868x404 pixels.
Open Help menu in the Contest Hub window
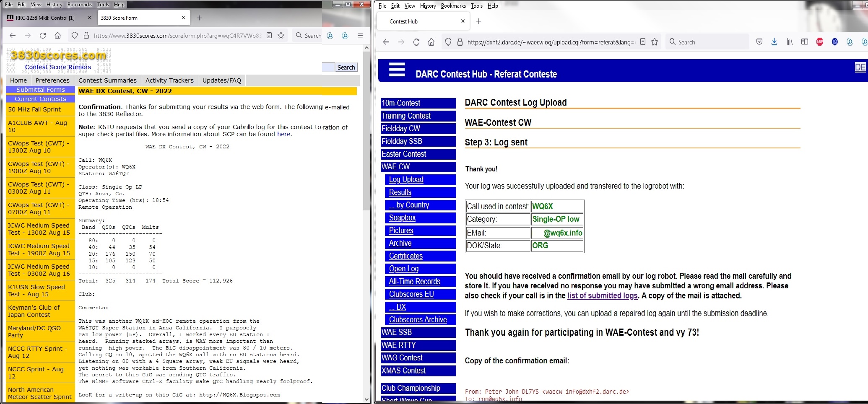[x=493, y=6]
